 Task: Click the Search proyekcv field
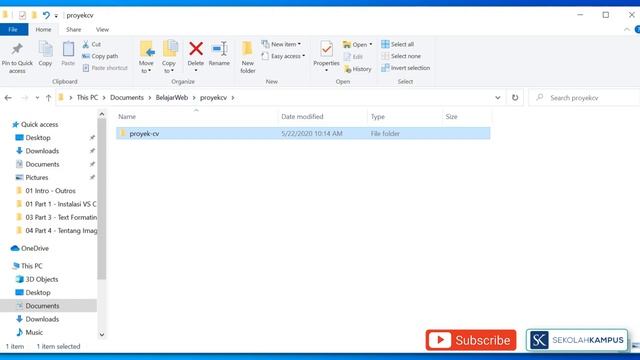click(584, 98)
